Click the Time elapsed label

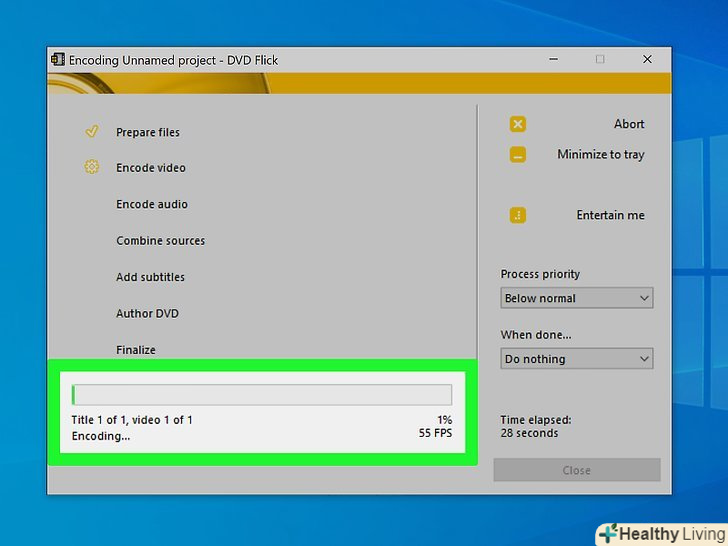(536, 420)
